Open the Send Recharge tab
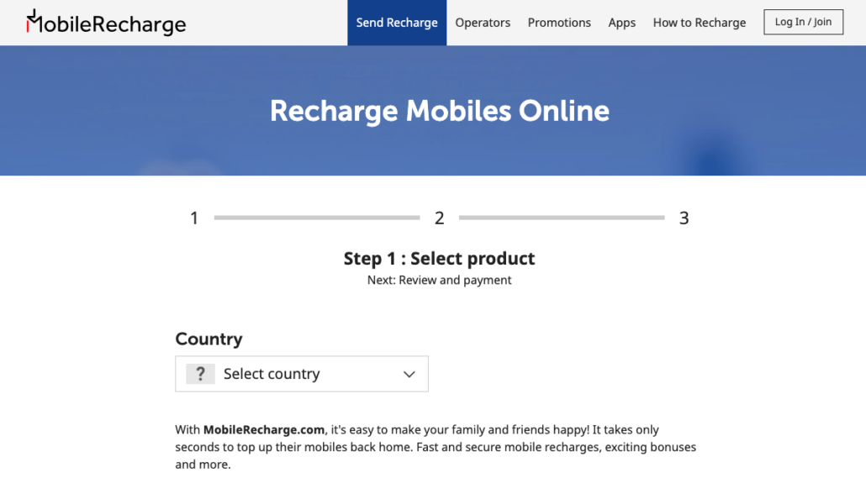This screenshot has height=504, width=866. [x=397, y=23]
